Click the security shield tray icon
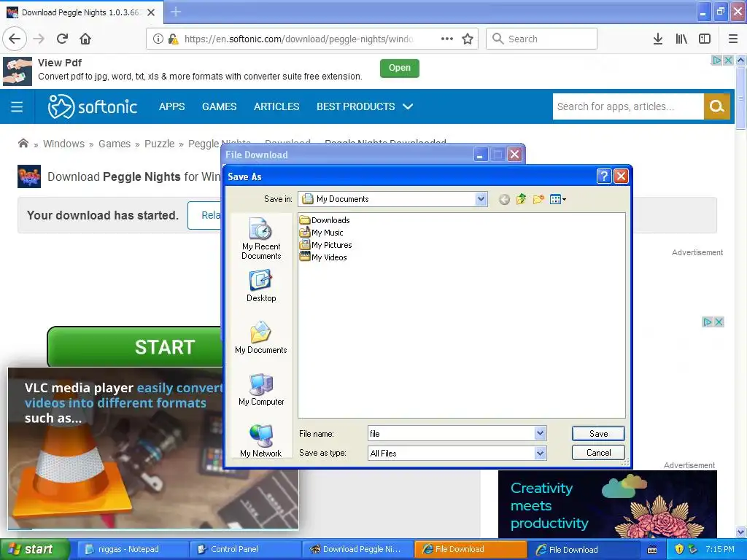747x560 pixels. [679, 549]
